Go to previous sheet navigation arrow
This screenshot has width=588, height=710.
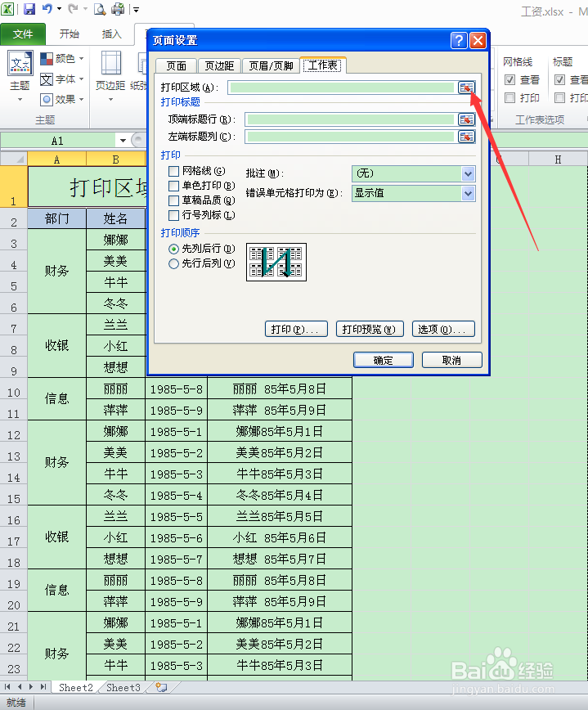(x=20, y=687)
